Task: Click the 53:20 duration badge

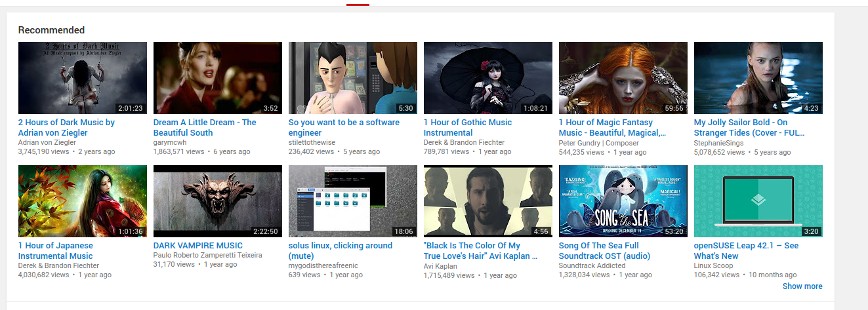Action: coord(674,231)
